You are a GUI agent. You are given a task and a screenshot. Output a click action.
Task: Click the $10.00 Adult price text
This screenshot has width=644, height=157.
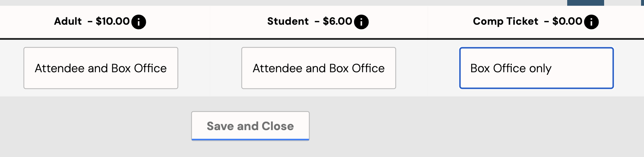[x=113, y=21]
